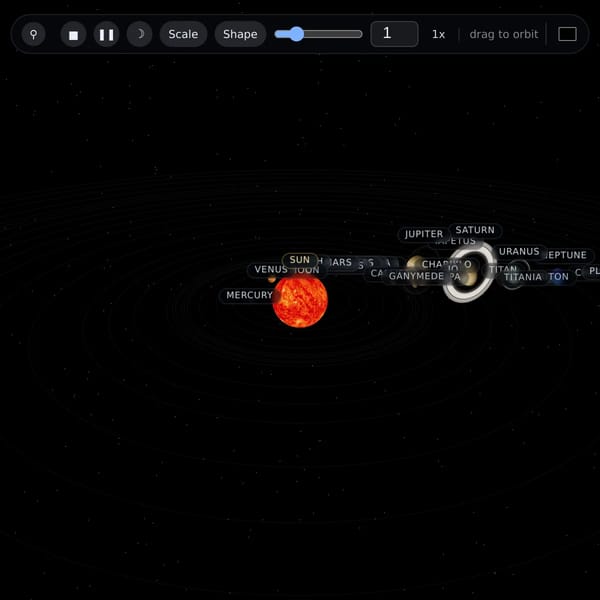Click the speed value input field
Image resolution: width=600 pixels, height=600 pixels.
coord(394,34)
